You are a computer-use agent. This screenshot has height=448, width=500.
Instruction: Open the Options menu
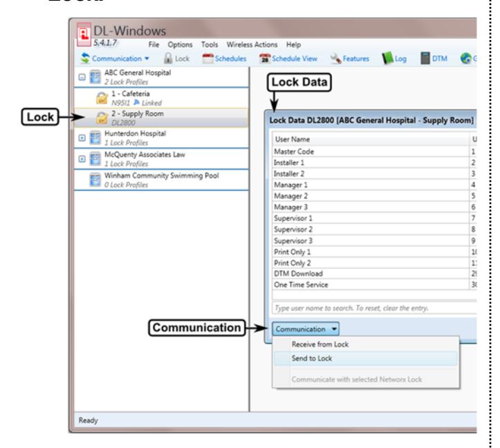click(x=180, y=45)
